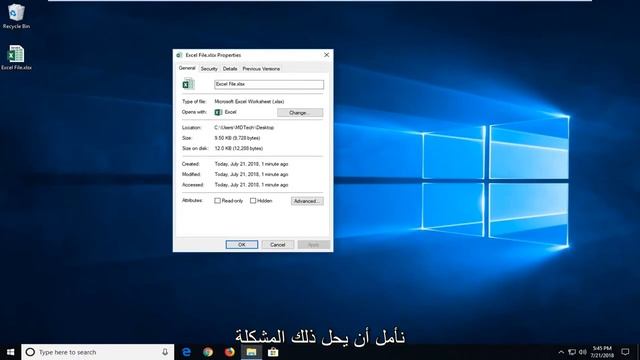Open the Windows Start menu

(11, 352)
